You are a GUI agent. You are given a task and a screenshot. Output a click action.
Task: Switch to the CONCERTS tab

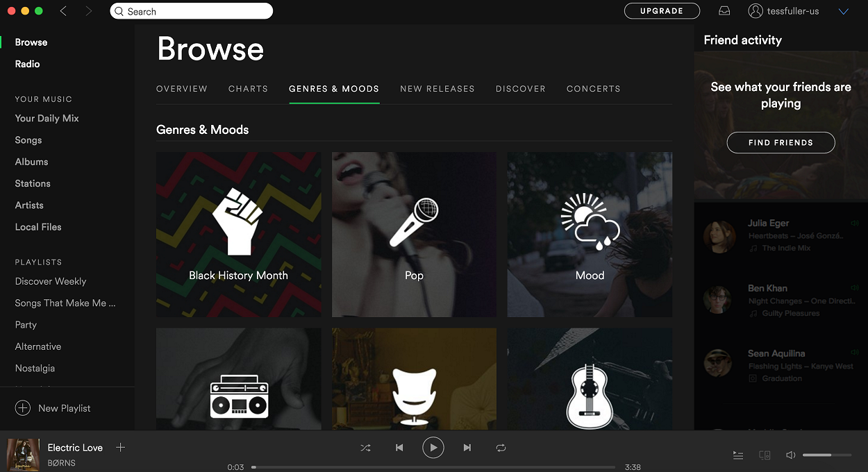pos(594,89)
